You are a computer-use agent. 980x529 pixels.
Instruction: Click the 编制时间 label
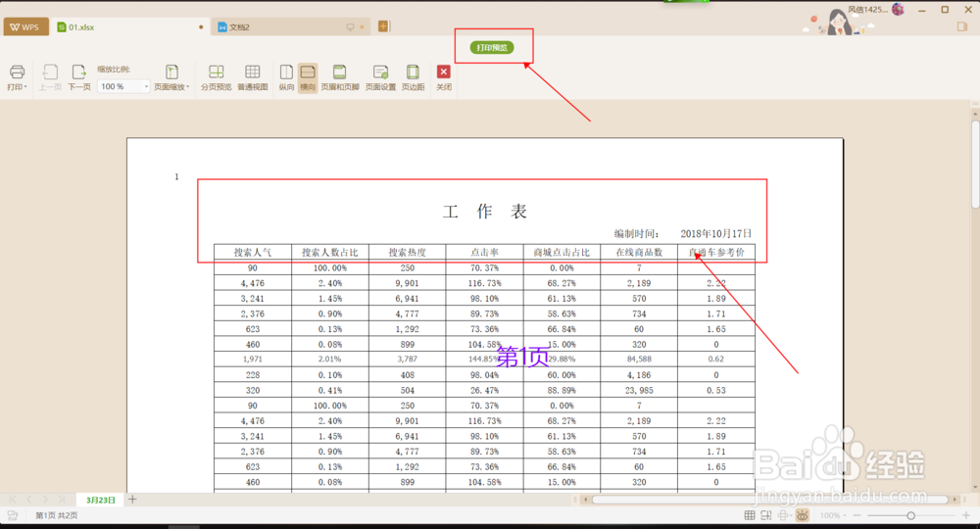click(x=636, y=233)
